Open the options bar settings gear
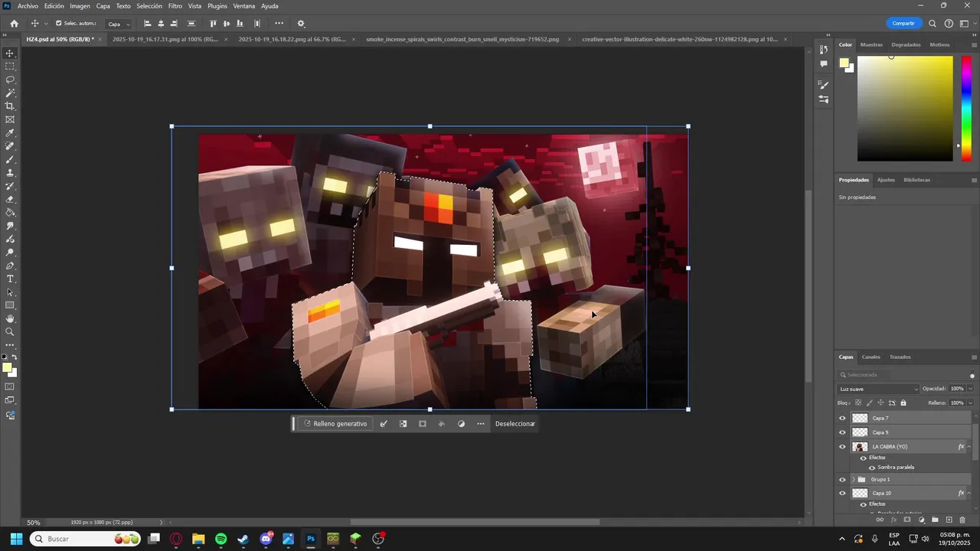 pyautogui.click(x=301, y=24)
